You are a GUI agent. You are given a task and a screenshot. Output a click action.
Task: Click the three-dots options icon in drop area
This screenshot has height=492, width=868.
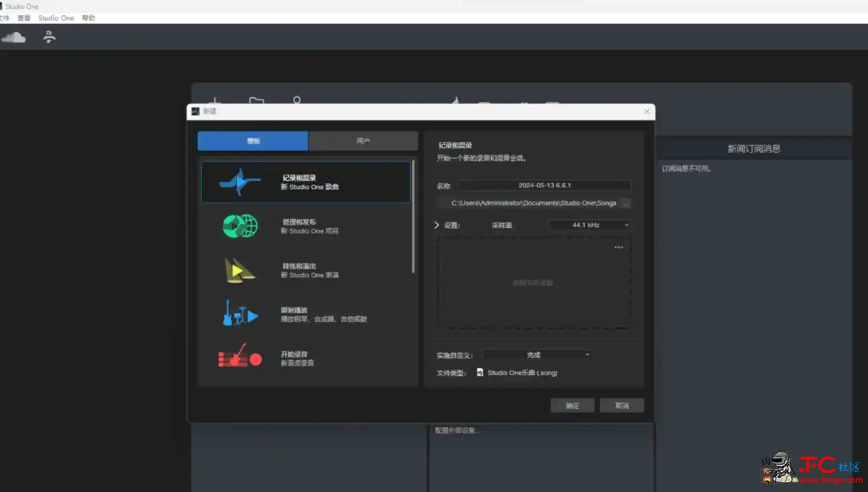click(x=619, y=247)
